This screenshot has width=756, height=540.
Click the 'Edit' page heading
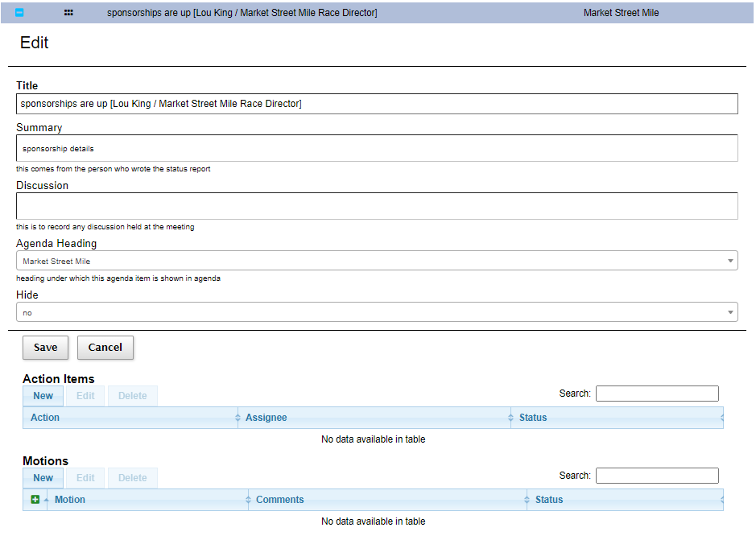pyautogui.click(x=35, y=43)
